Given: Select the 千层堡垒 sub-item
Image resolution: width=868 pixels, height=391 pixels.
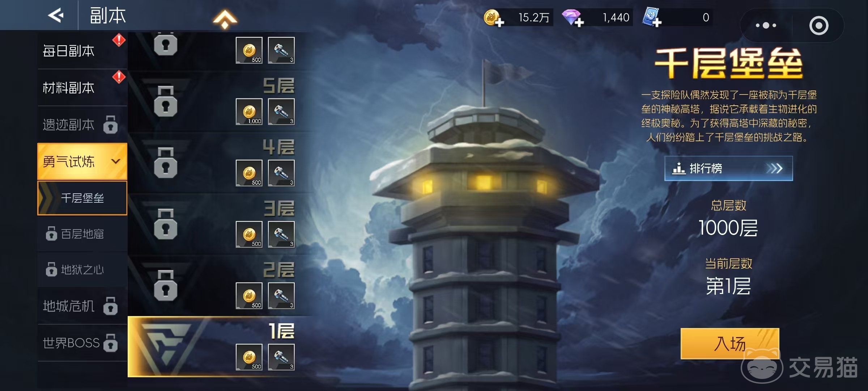Looking at the screenshot, I should pos(82,198).
